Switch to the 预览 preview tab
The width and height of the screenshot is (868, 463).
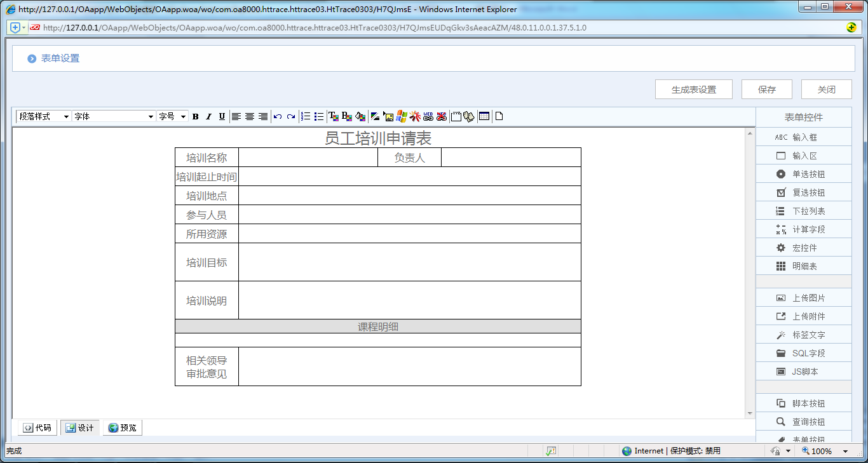point(122,427)
